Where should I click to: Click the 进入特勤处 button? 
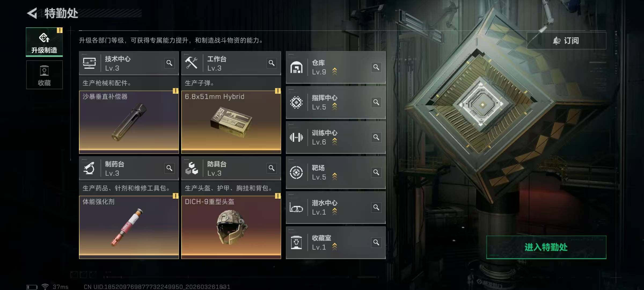coord(546,247)
